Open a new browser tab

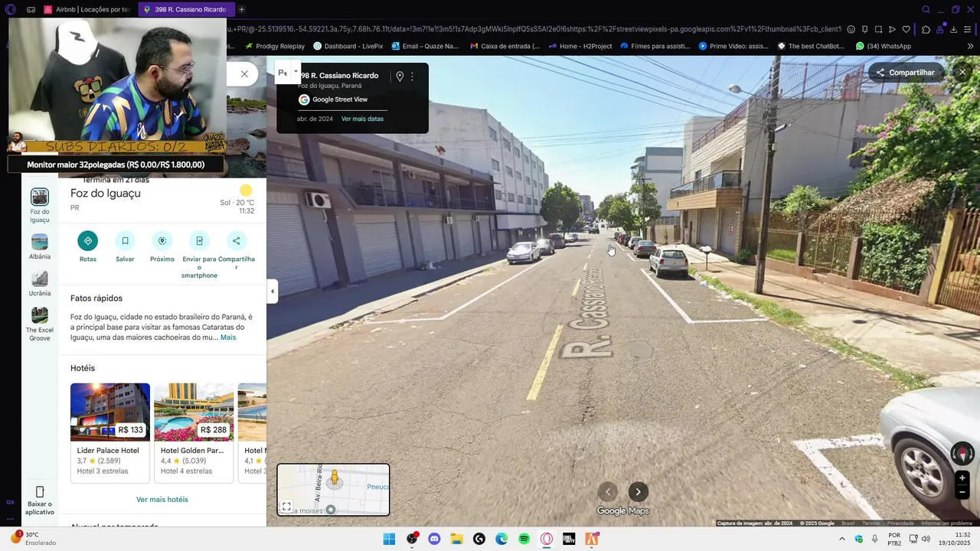coord(241,9)
